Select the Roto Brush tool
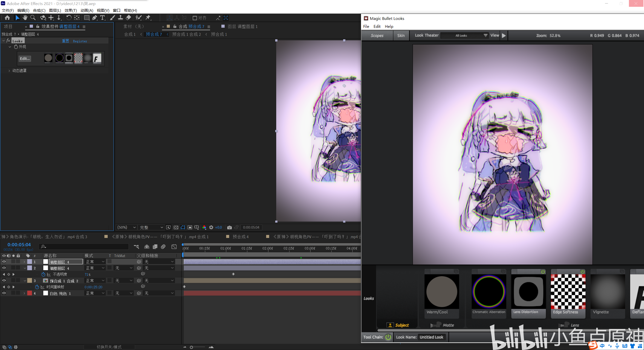The width and height of the screenshot is (644, 350). tap(138, 18)
